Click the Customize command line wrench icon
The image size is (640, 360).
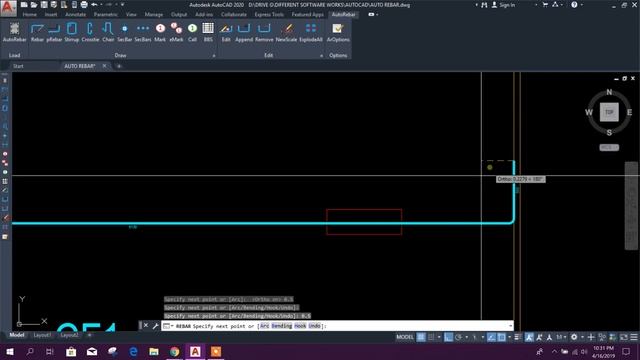click(155, 326)
